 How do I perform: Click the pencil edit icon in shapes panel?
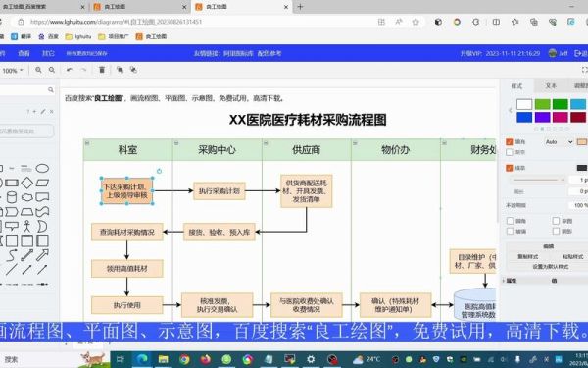(x=43, y=112)
